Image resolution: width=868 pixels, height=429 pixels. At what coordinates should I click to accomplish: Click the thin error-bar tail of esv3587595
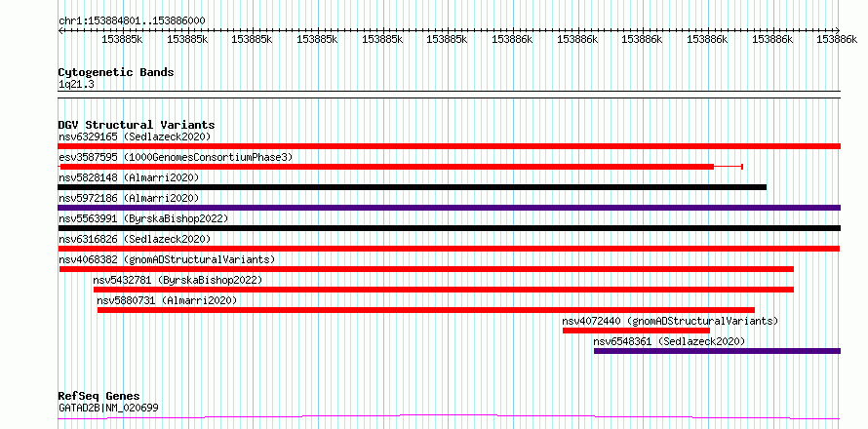click(x=729, y=167)
